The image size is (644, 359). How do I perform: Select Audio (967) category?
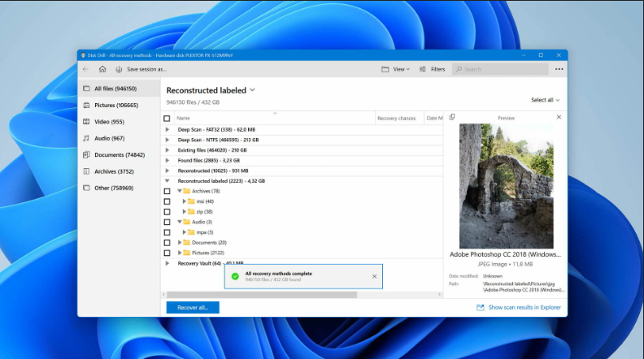[x=119, y=138]
